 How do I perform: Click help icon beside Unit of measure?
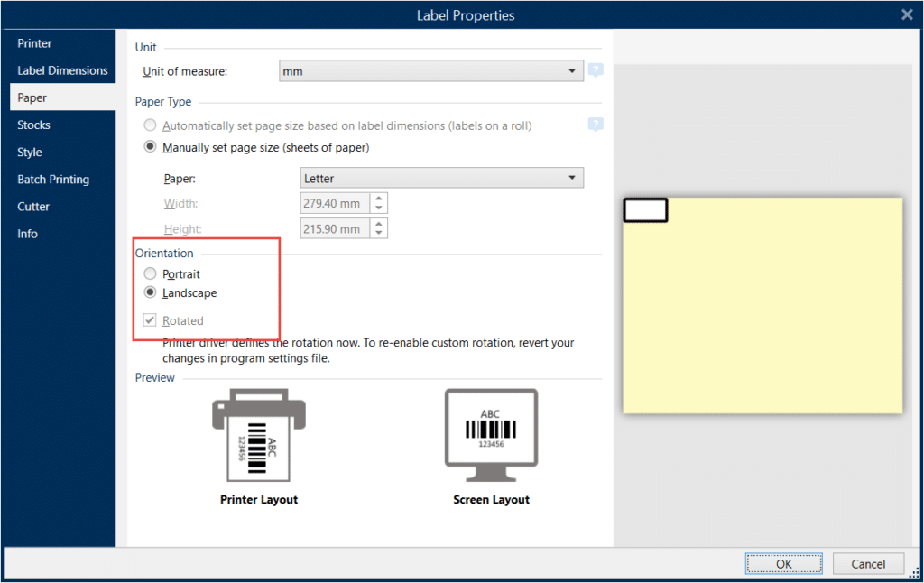[x=596, y=70]
